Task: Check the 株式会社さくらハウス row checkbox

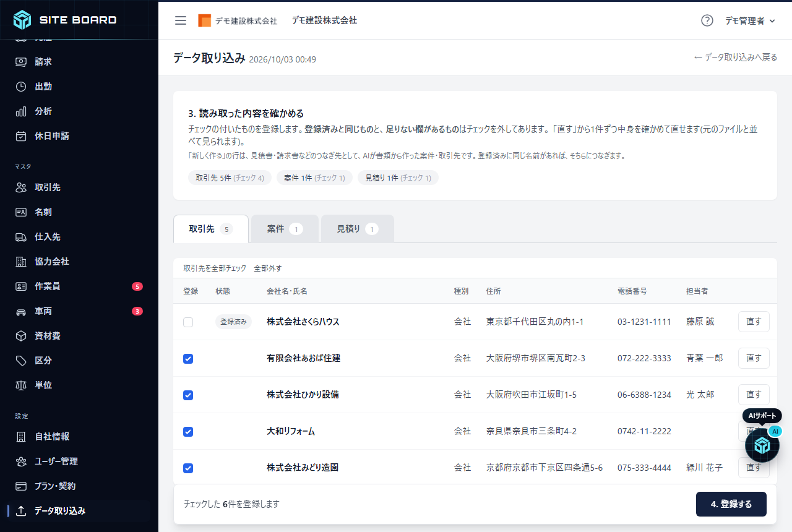Action: (x=188, y=322)
